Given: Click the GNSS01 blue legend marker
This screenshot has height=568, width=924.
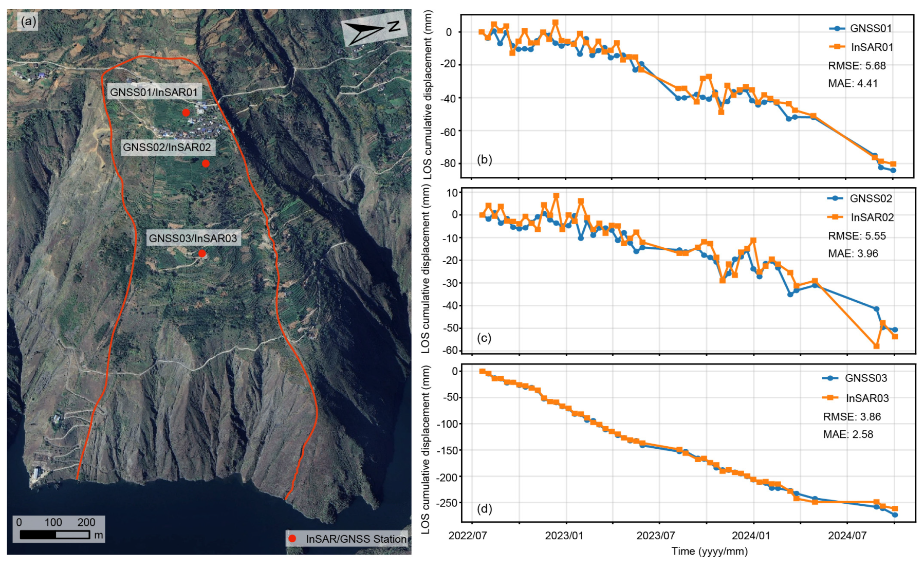Looking at the screenshot, I should coord(837,28).
